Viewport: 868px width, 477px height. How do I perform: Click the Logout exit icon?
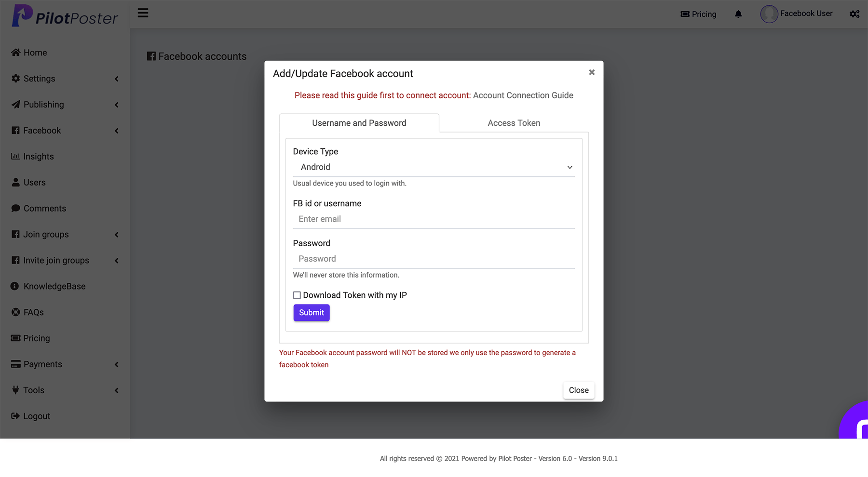15,416
